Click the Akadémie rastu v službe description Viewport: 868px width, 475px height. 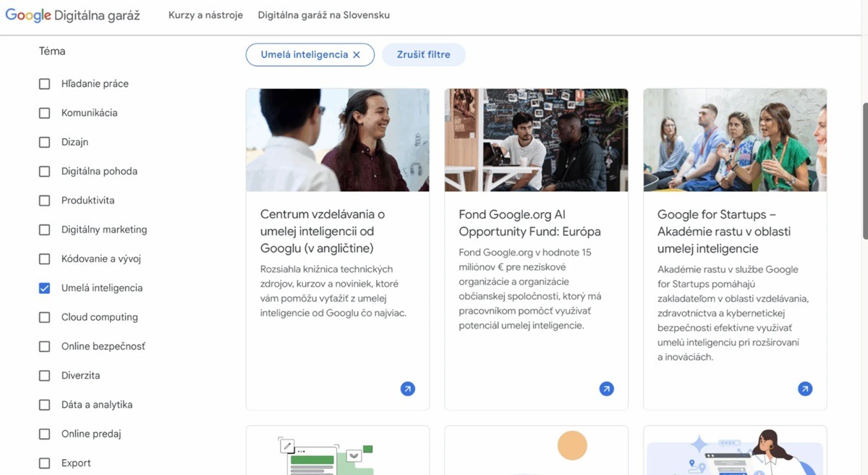pyautogui.click(x=733, y=313)
